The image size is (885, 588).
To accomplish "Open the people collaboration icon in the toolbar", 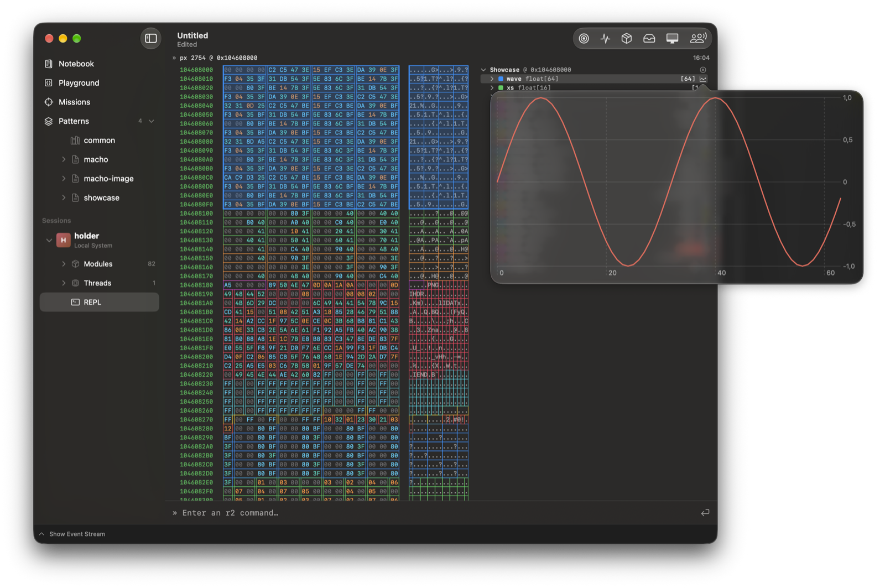I will click(698, 38).
